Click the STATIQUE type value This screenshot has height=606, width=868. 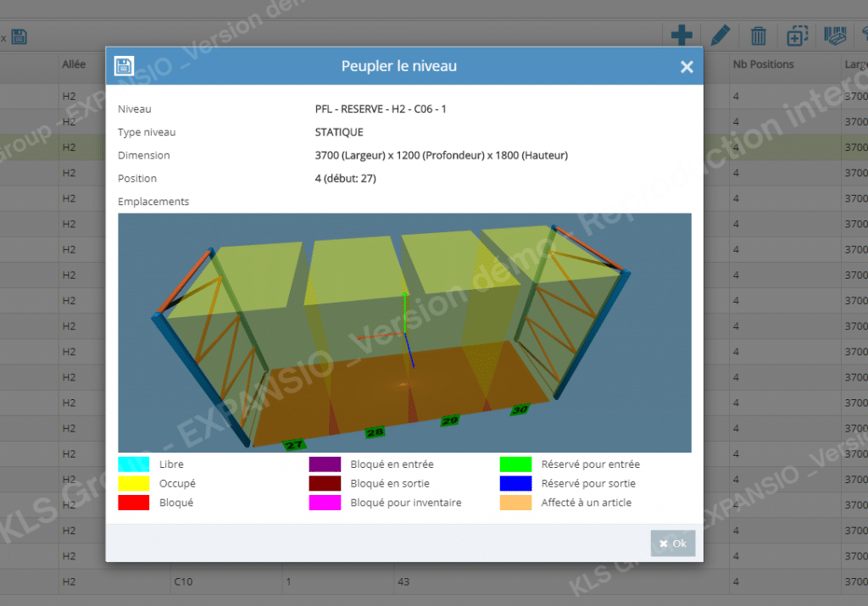point(339,132)
